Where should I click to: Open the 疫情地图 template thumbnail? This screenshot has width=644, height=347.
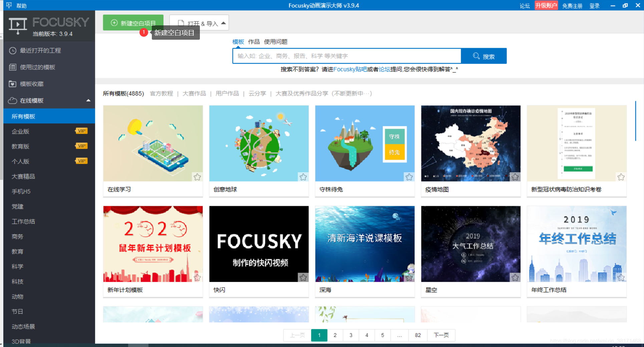(471, 143)
